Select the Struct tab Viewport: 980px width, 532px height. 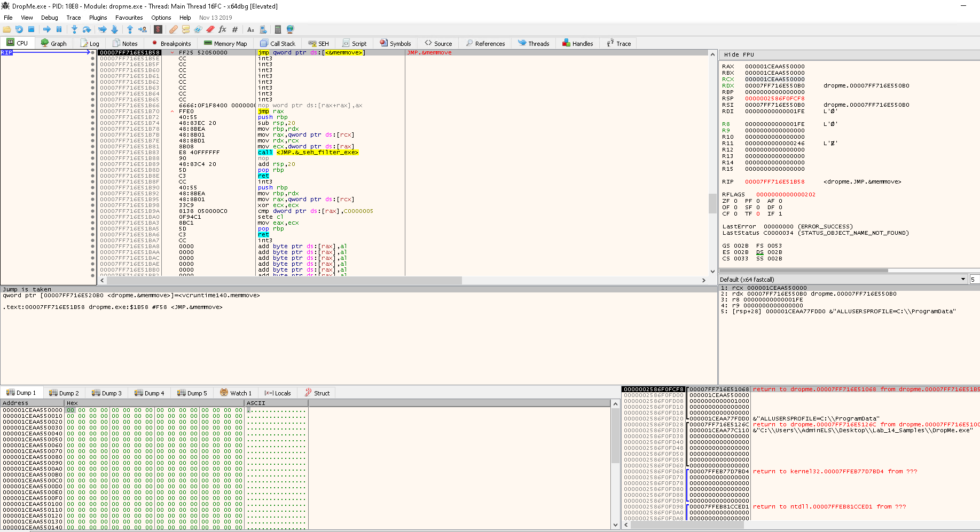(317, 393)
